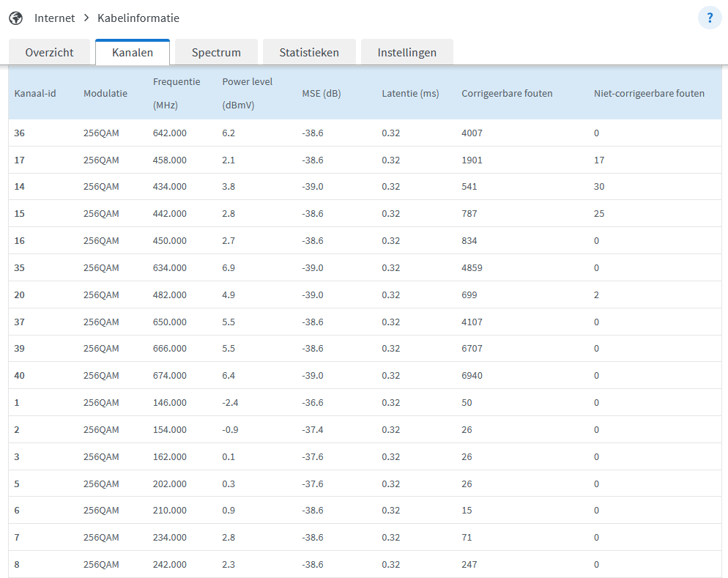Screen dimensions: 728x578
Task: Click the 674.000 frequency cell of channel 40
Action: click(170, 376)
